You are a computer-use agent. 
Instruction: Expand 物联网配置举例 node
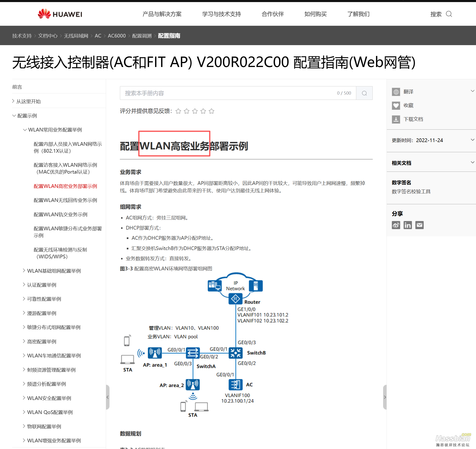click(24, 426)
